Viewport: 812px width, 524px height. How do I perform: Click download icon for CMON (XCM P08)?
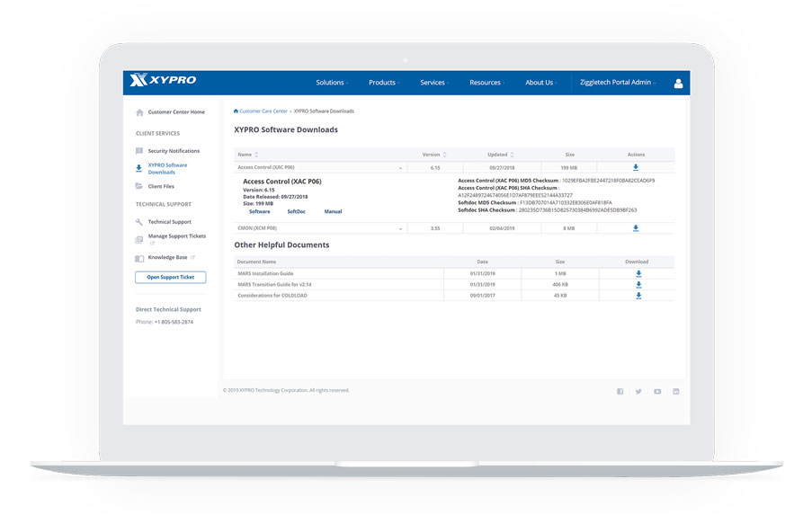[x=636, y=227]
